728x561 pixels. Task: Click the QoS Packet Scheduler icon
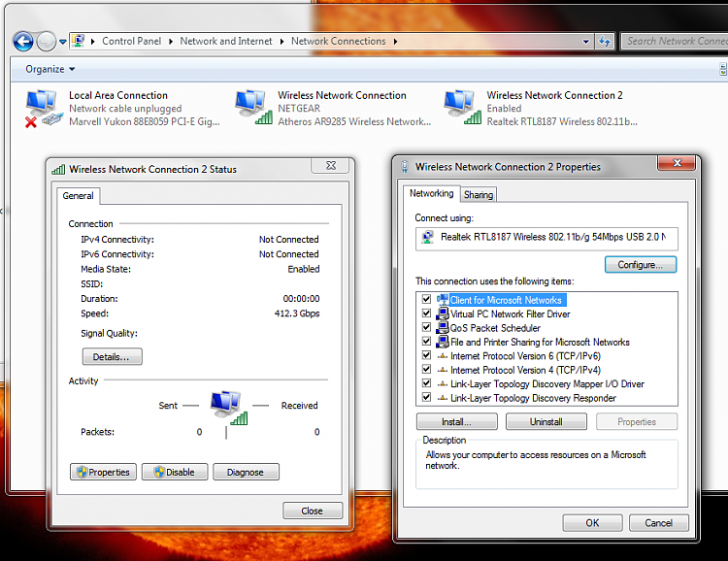(x=443, y=327)
